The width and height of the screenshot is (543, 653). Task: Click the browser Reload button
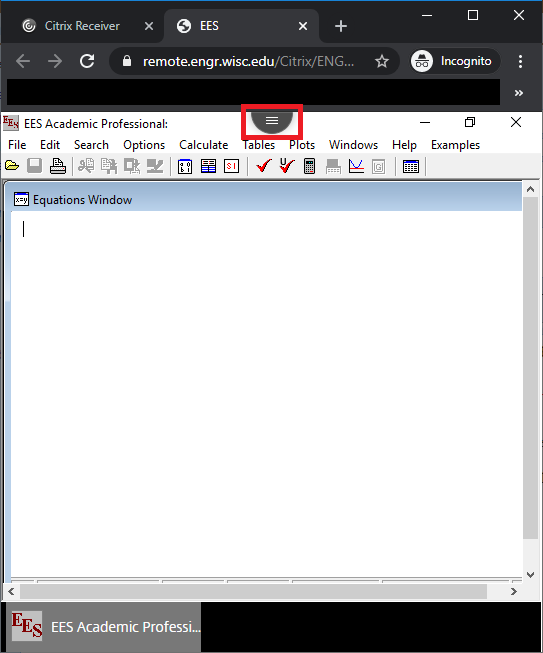pyautogui.click(x=87, y=62)
